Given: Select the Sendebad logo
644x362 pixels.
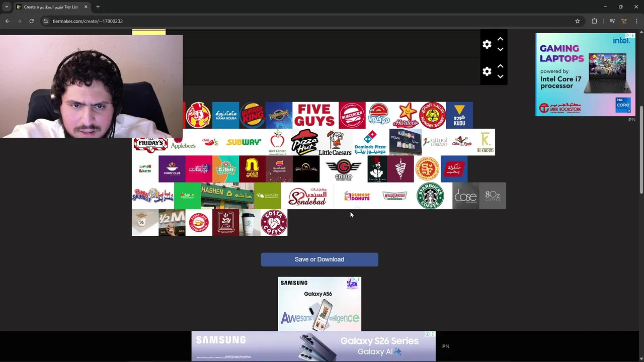Looking at the screenshot, I should (x=307, y=196).
